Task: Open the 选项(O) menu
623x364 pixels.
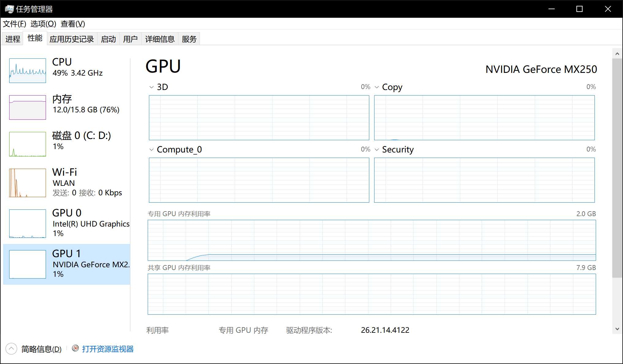Action: pos(43,24)
